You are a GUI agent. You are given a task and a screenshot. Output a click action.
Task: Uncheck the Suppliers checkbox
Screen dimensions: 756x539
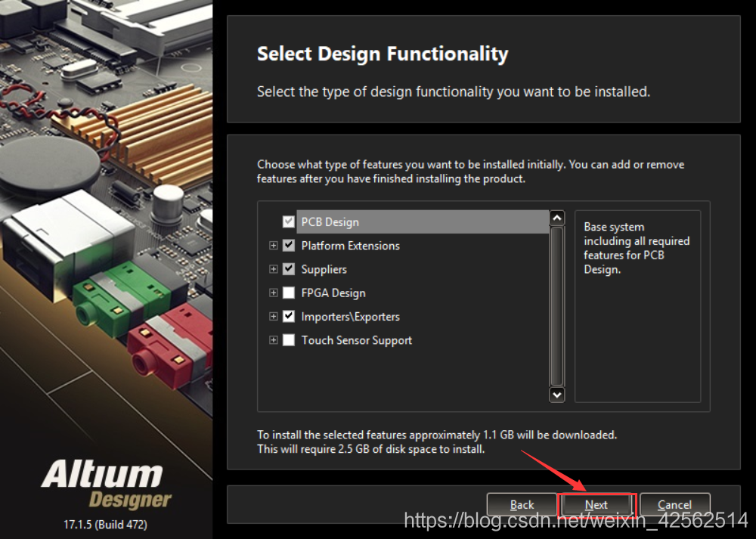(288, 269)
